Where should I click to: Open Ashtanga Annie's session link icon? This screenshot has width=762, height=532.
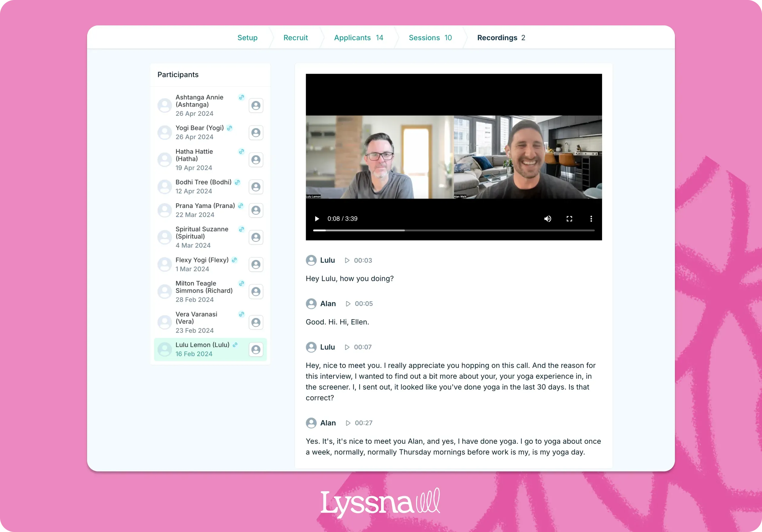[x=241, y=97]
